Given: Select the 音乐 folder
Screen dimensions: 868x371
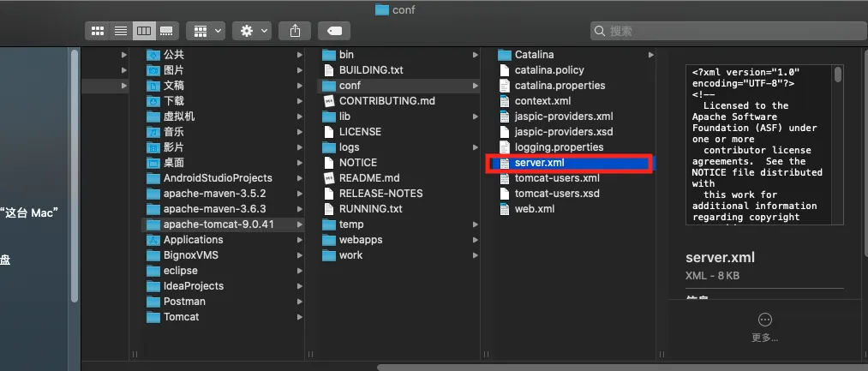Looking at the screenshot, I should click(223, 132).
